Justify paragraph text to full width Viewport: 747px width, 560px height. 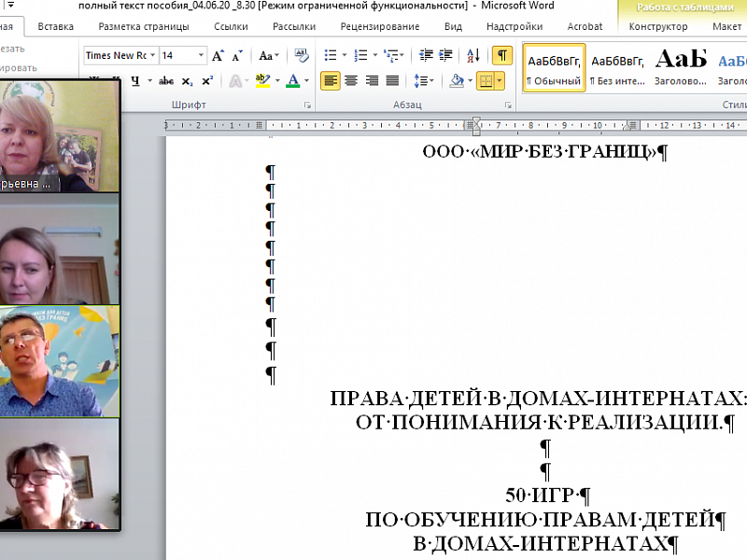pyautogui.click(x=392, y=81)
